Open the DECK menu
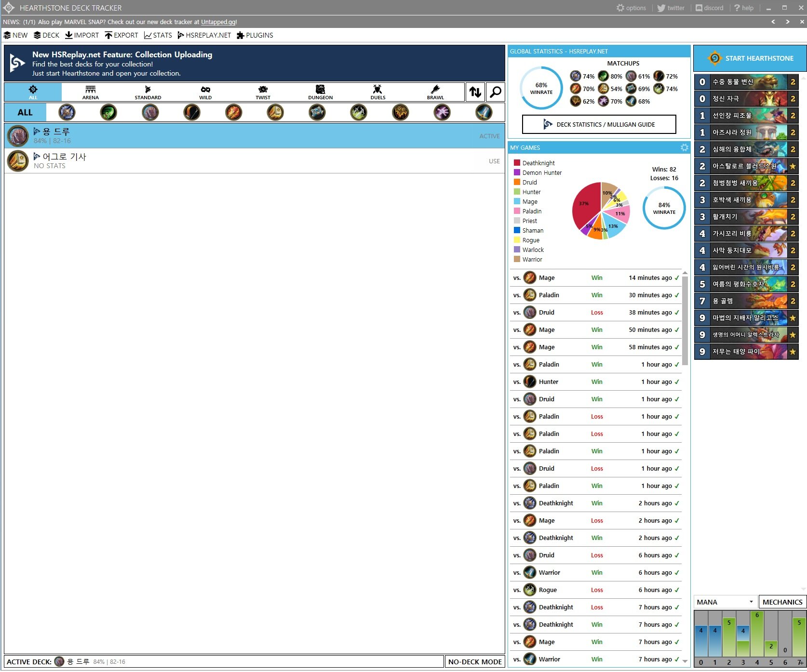This screenshot has width=807, height=672. tap(46, 35)
